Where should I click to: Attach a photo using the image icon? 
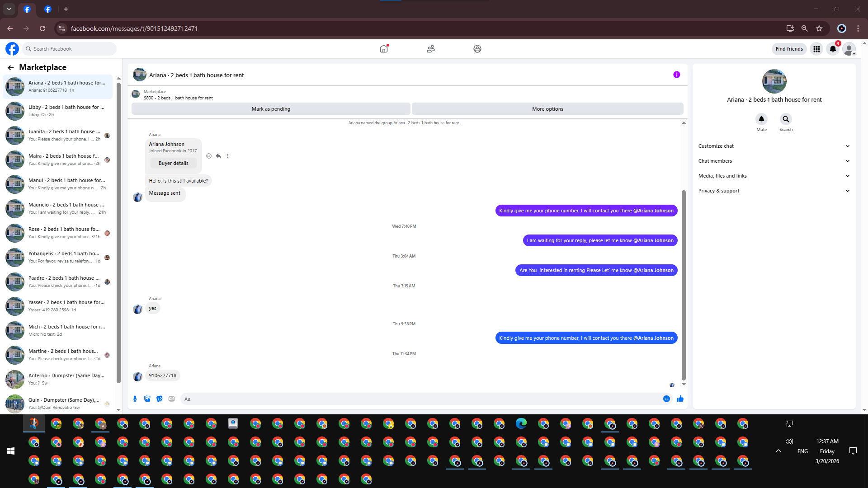(x=147, y=399)
